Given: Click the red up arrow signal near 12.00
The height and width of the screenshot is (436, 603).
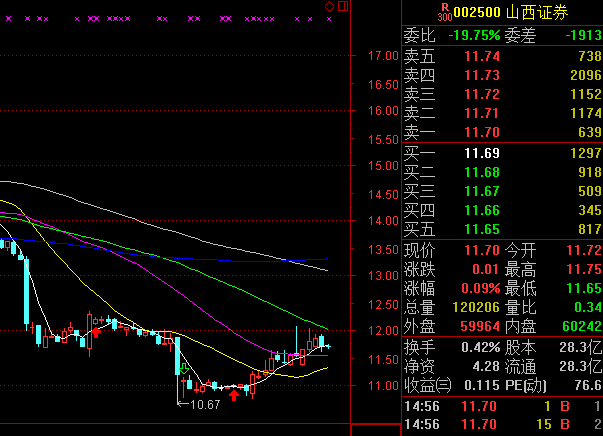Looking at the screenshot, I should pyautogui.click(x=96, y=333).
